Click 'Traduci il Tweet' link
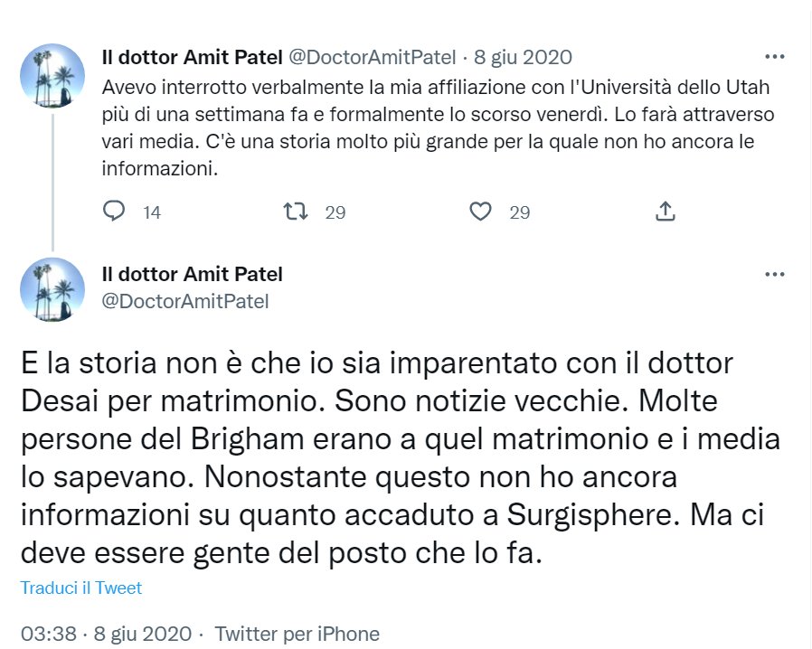Screen dimensions: 812x649 click(81, 588)
